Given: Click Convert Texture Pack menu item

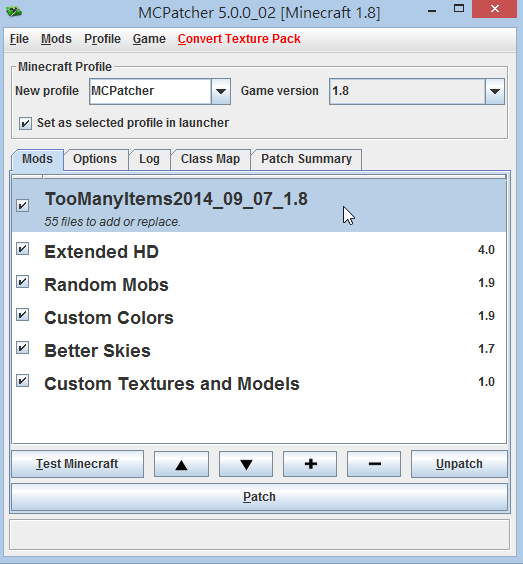Looking at the screenshot, I should pos(239,39).
